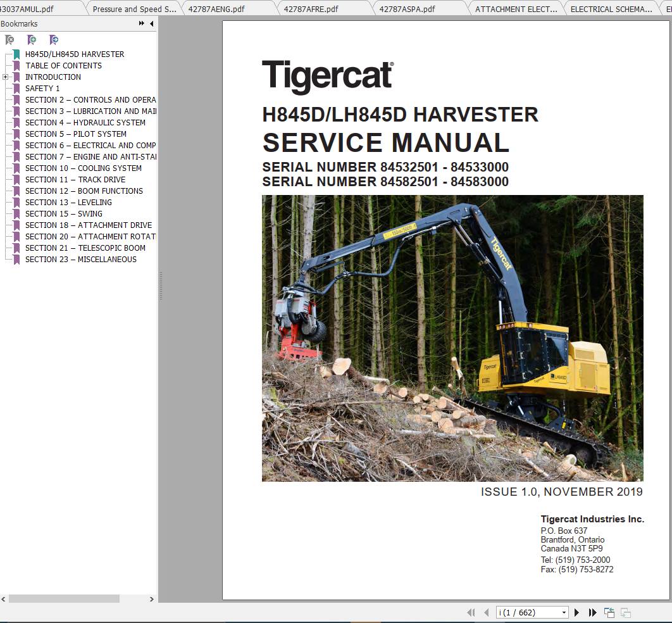
Task: Select the SAFETY 1 bookmark entry
Action: pos(41,88)
